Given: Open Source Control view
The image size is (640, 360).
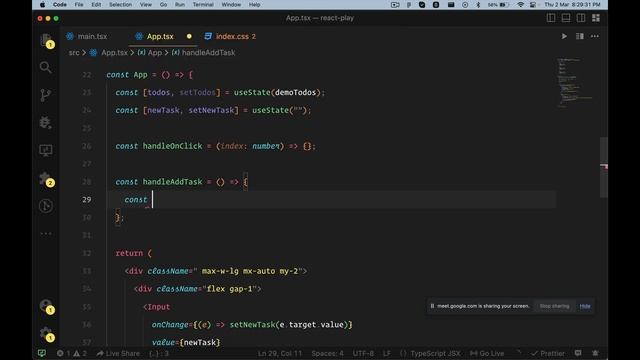Looking at the screenshot, I should tap(46, 95).
